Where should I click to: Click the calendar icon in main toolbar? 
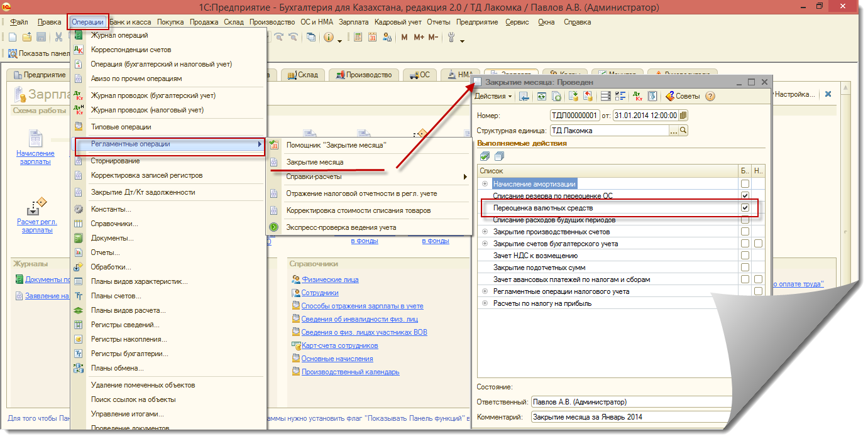[x=372, y=37]
